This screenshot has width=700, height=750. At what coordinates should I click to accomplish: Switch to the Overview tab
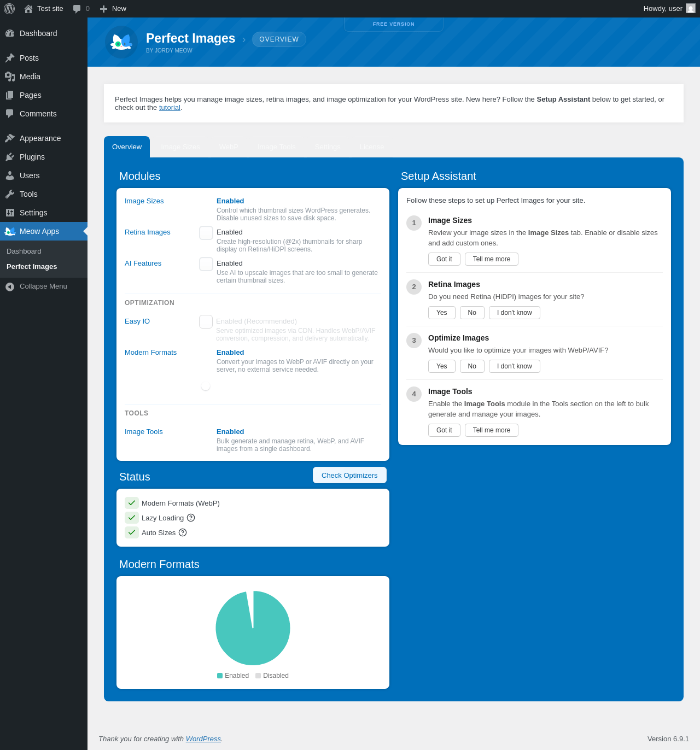[127, 147]
